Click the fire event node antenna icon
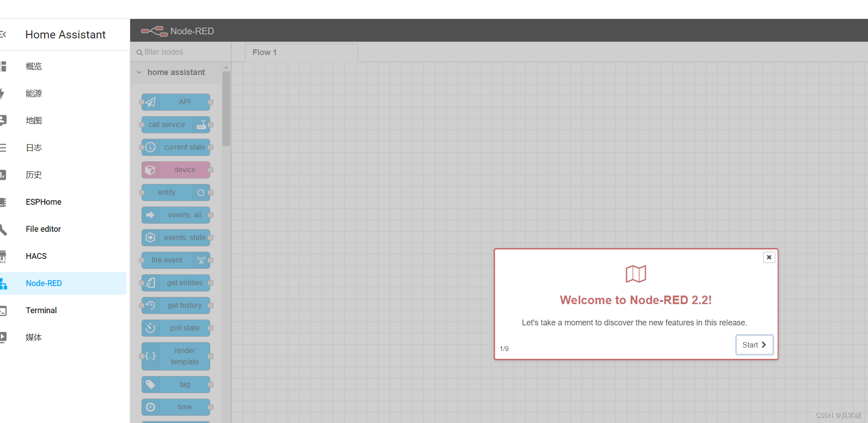 [x=201, y=260]
